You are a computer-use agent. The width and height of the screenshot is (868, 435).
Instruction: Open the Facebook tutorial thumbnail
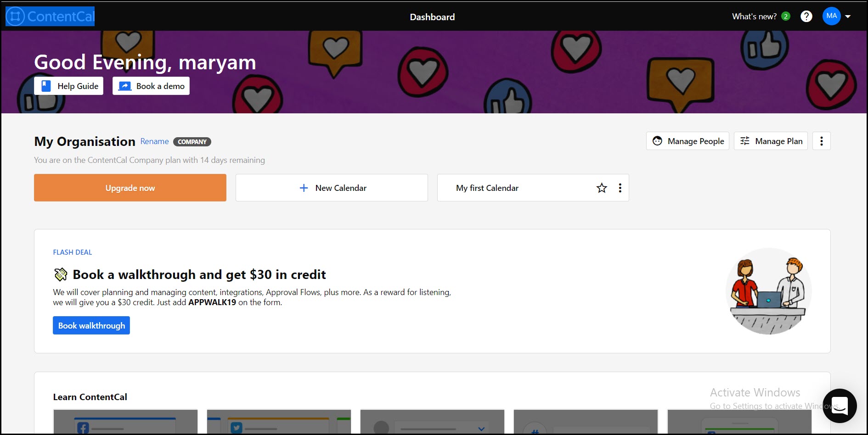pos(125,421)
